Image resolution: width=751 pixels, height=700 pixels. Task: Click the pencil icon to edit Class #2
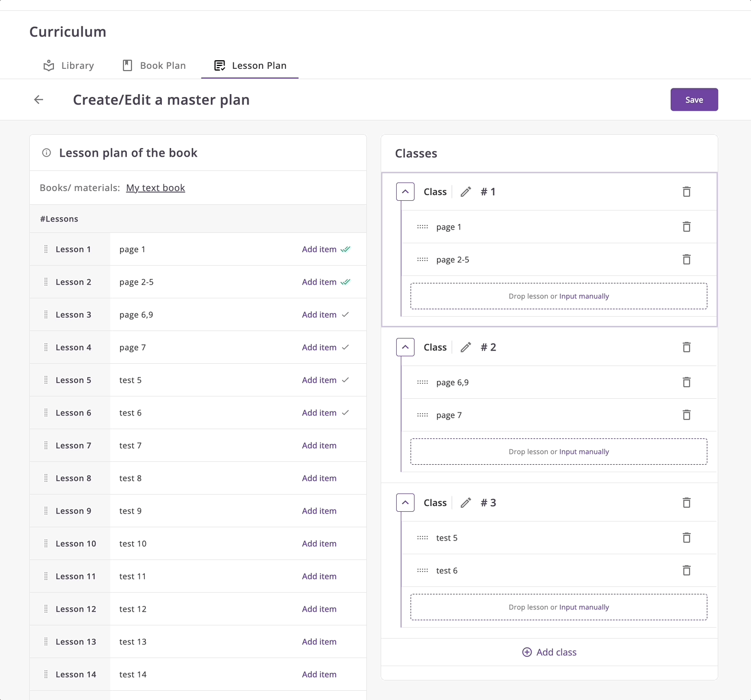coord(466,347)
